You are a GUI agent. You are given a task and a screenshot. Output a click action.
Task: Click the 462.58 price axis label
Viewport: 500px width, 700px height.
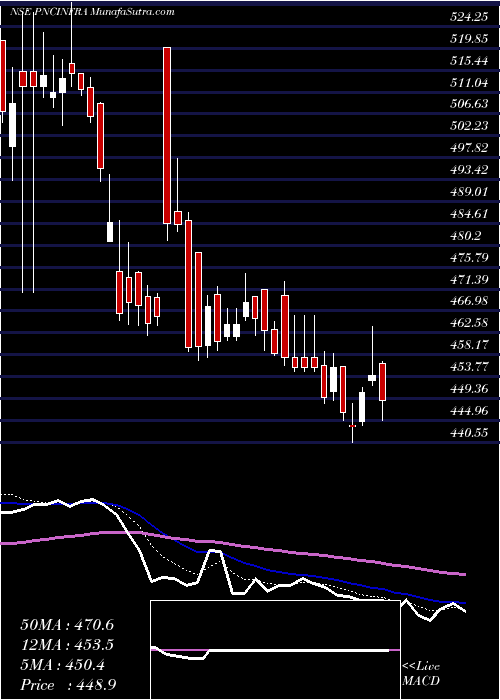[468, 323]
